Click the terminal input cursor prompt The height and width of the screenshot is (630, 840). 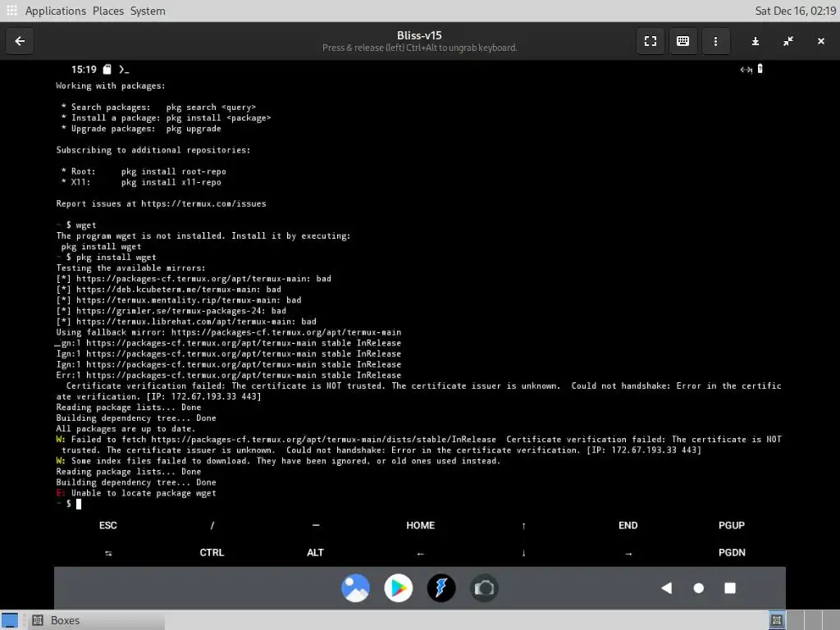79,504
